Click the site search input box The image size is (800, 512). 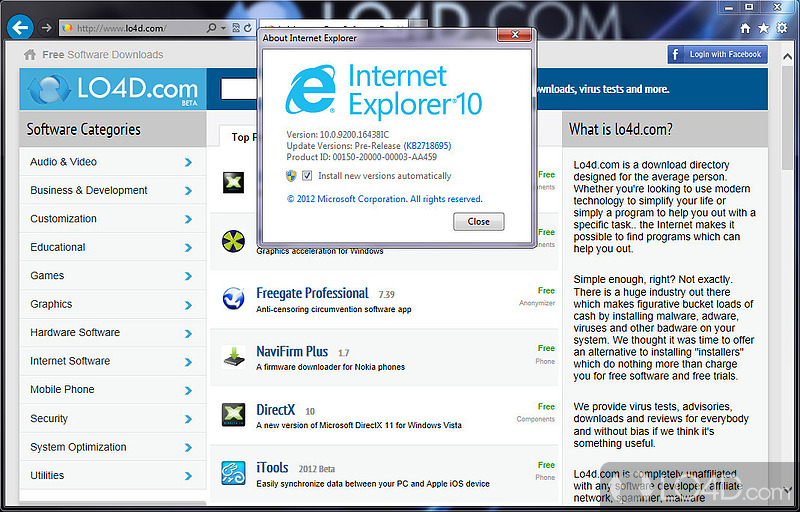pos(239,89)
